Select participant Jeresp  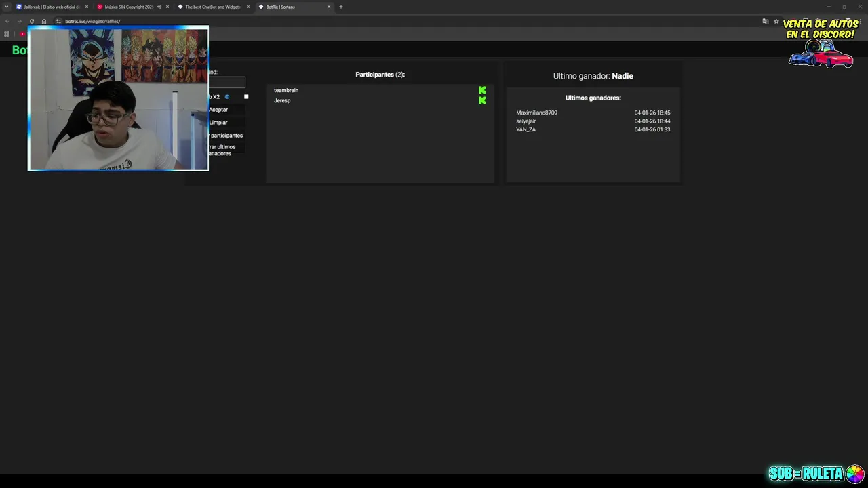coord(282,100)
